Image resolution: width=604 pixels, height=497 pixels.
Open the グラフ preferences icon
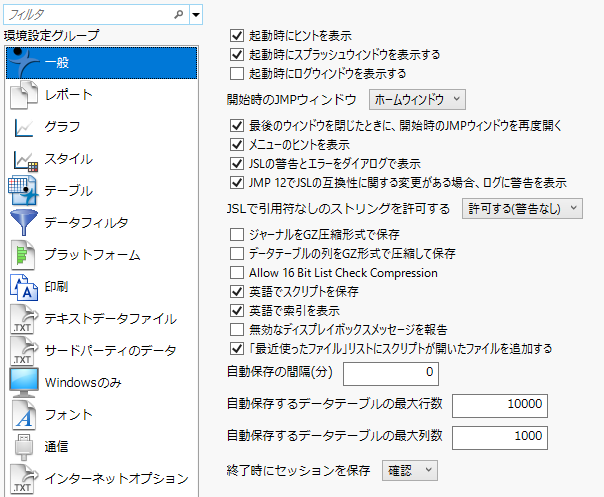24,127
